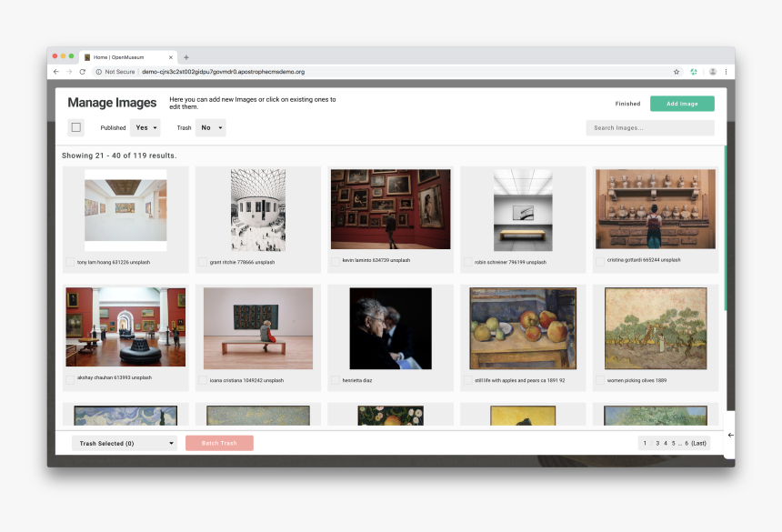Image resolution: width=782 pixels, height=532 pixels.
Task: Open the Published Yes dropdown
Action: coord(145,127)
